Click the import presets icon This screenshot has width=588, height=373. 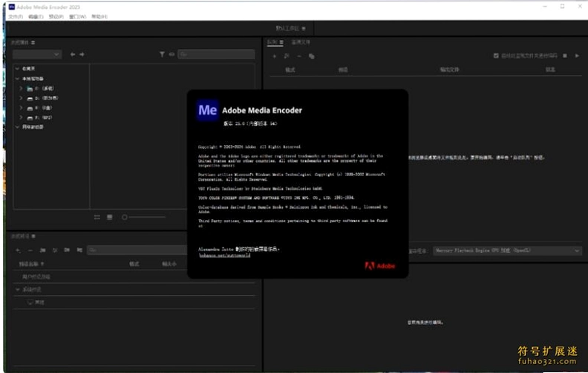[67, 250]
